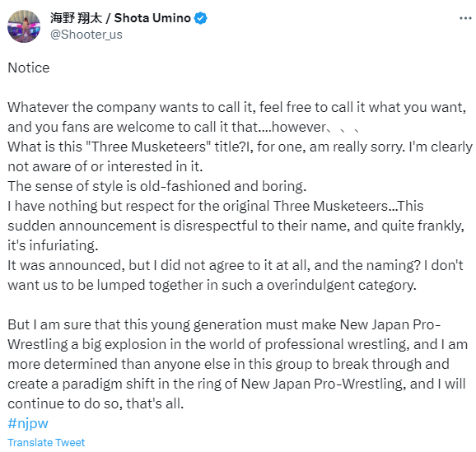Click the phrase "overindulgent category"

pyautogui.click(x=342, y=286)
